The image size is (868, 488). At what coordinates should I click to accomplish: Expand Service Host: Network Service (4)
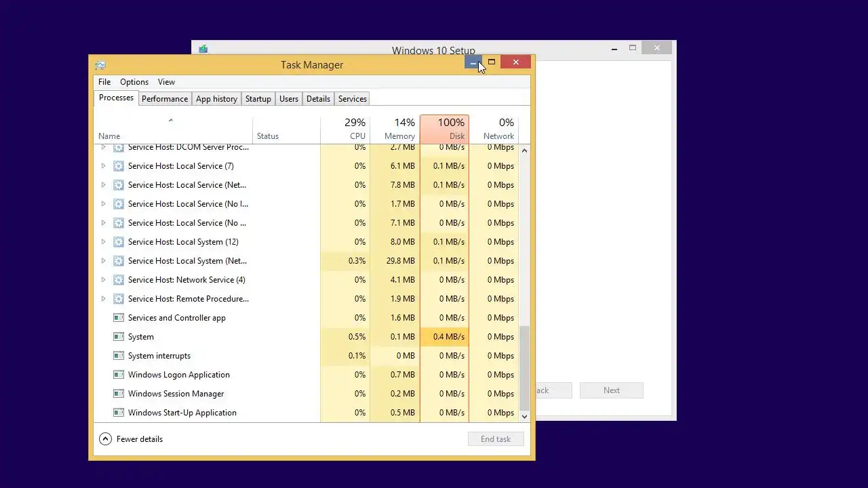103,280
